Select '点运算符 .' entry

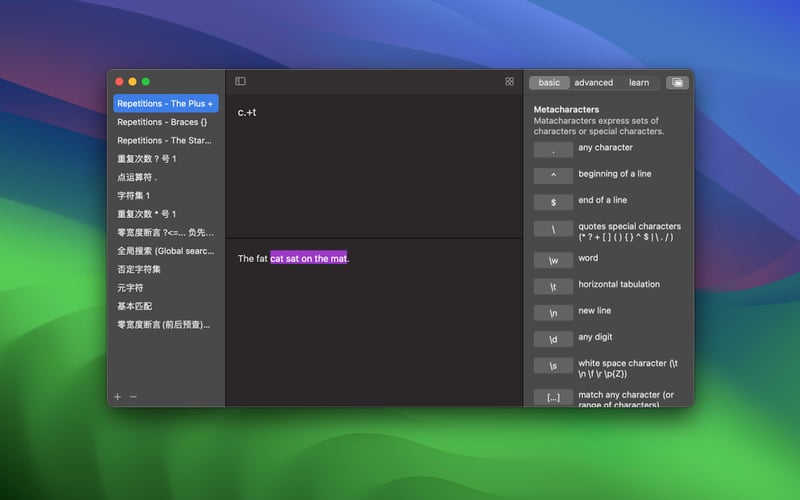tap(166, 177)
